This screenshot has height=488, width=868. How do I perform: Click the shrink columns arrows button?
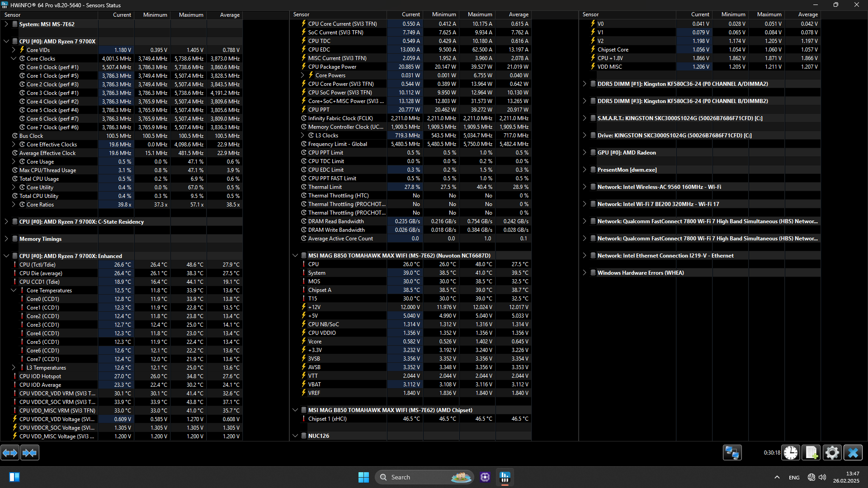click(x=30, y=453)
